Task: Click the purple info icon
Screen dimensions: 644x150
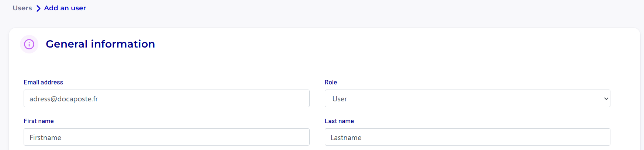Action: (x=29, y=44)
